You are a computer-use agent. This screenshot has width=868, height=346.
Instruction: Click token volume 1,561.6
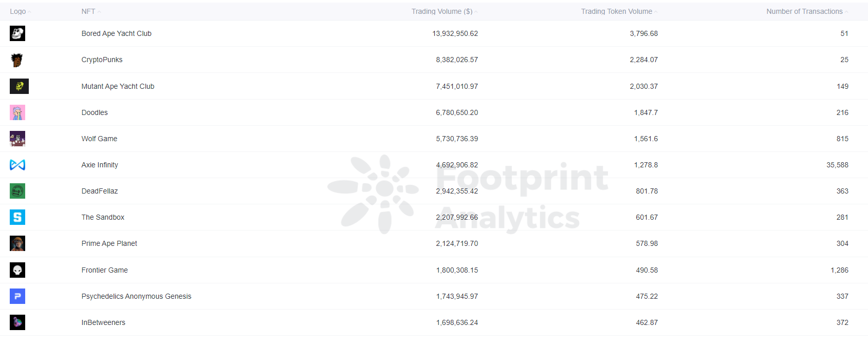(x=646, y=139)
